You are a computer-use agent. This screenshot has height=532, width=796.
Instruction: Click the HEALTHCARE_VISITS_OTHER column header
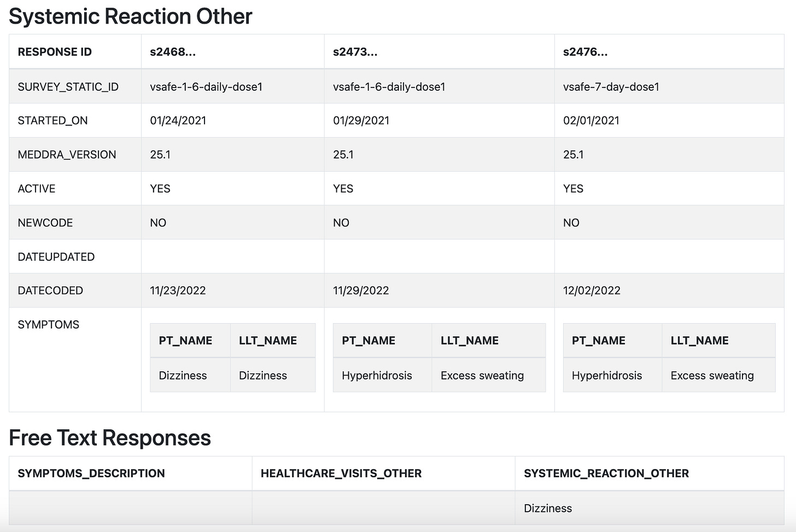(341, 473)
